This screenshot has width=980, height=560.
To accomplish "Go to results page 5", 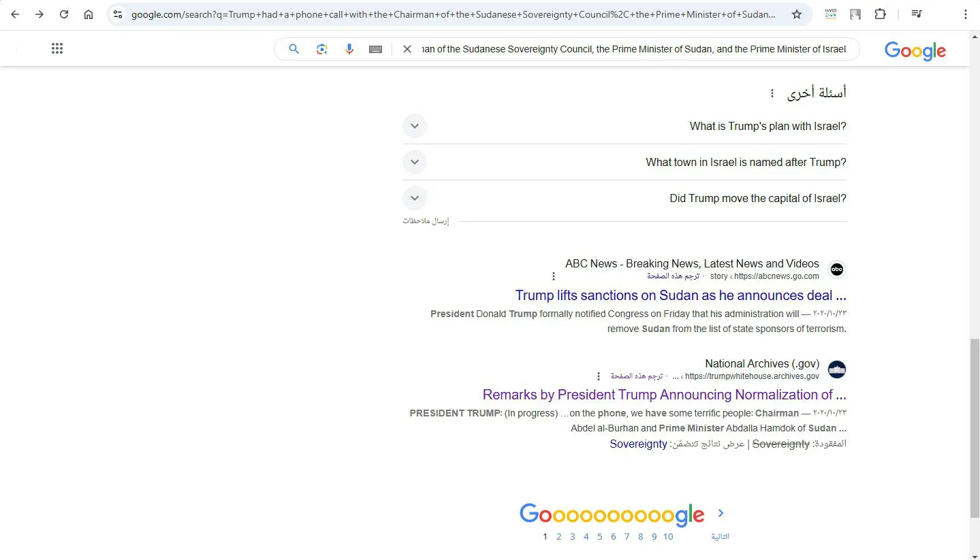I will click(x=599, y=537).
